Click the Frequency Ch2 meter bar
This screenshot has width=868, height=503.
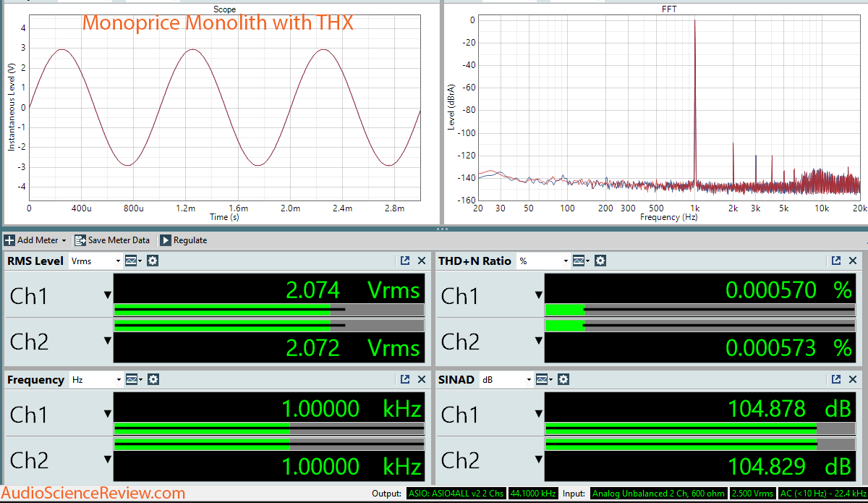(269, 444)
